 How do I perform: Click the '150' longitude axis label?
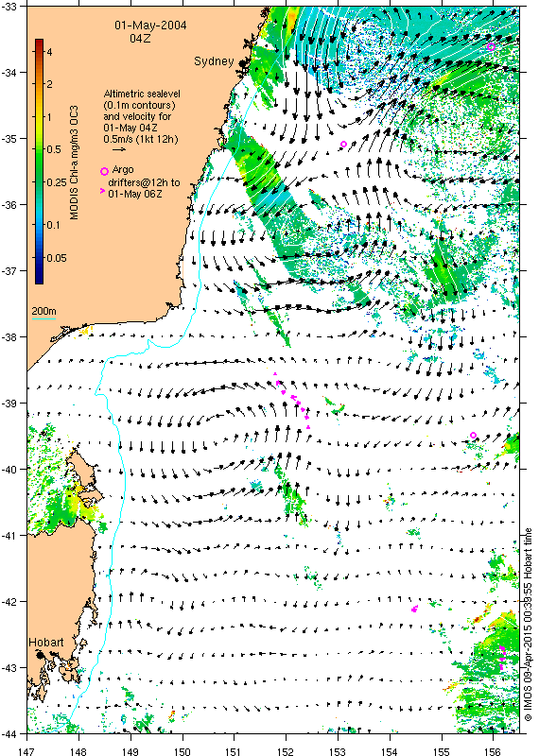point(183,751)
